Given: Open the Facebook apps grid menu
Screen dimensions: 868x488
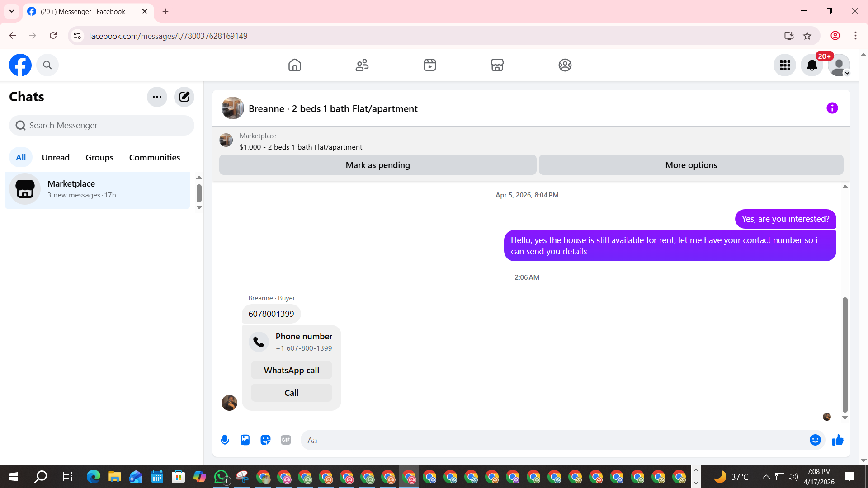Looking at the screenshot, I should [x=785, y=65].
